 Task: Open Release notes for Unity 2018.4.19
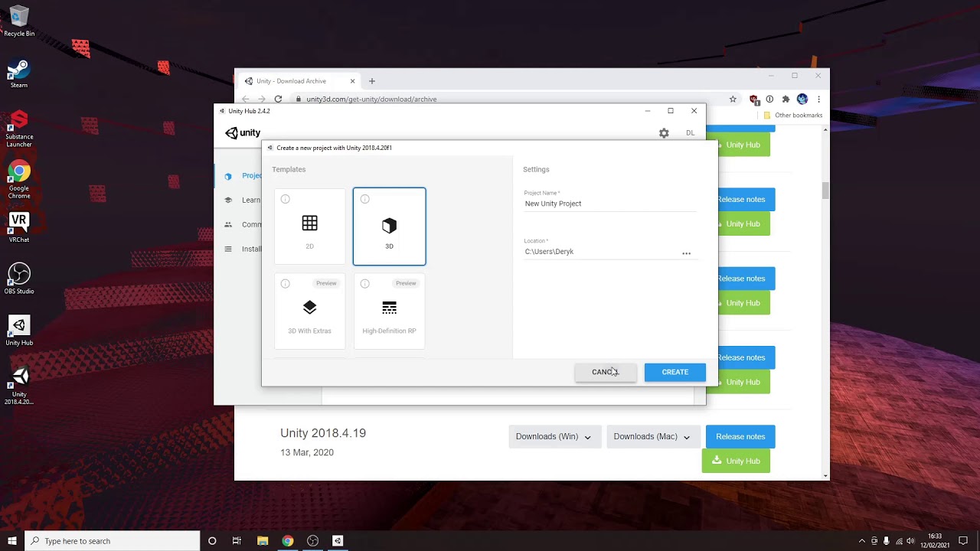tap(740, 437)
